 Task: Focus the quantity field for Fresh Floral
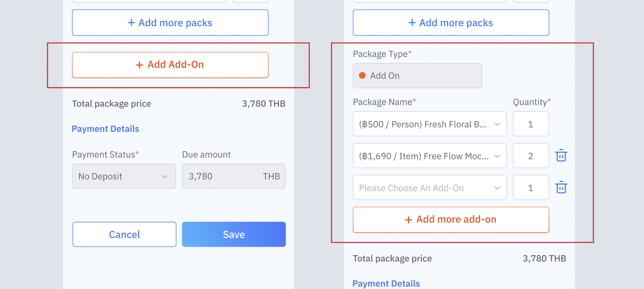530,124
